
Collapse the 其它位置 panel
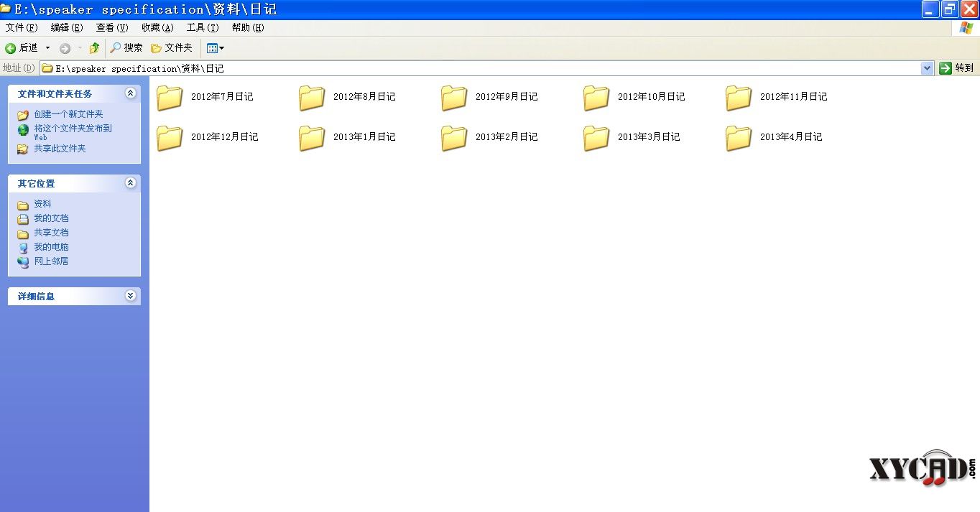130,183
